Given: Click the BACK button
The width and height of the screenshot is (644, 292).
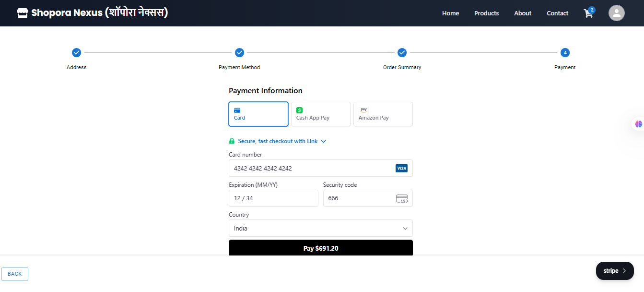Looking at the screenshot, I should tap(15, 274).
